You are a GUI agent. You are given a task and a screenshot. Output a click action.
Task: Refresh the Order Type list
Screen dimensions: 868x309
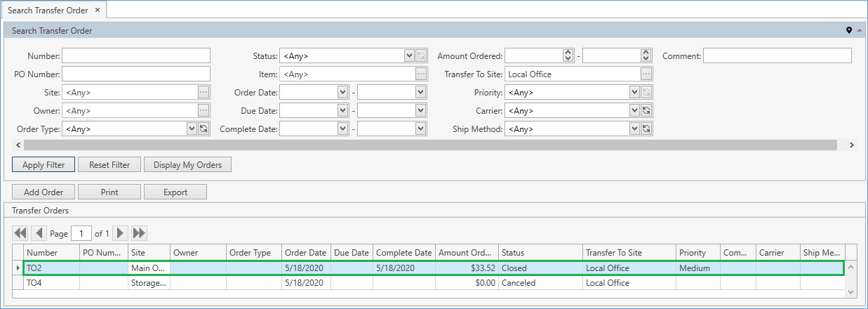[x=203, y=129]
